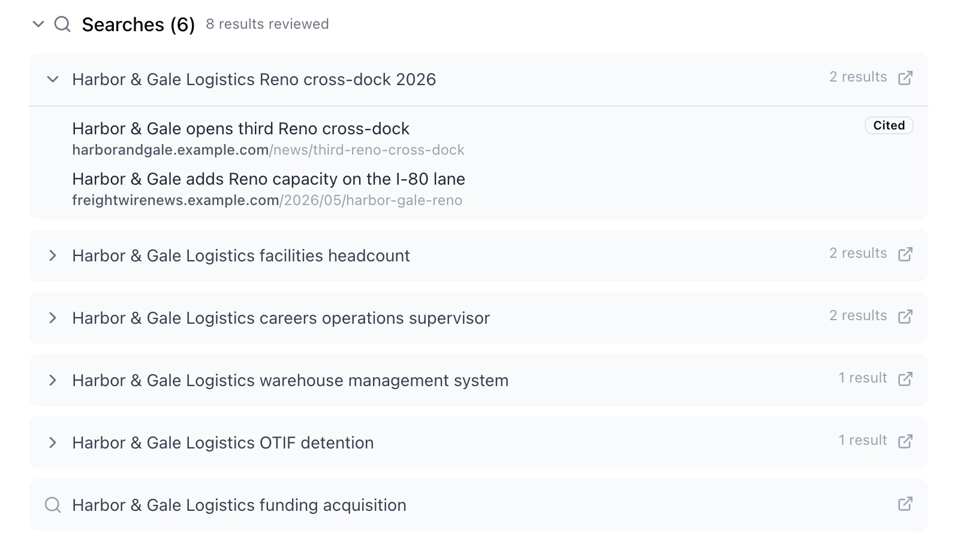Screen dimensions: 957x560
Task: Click the "8 results reviewed" label
Action: (267, 24)
